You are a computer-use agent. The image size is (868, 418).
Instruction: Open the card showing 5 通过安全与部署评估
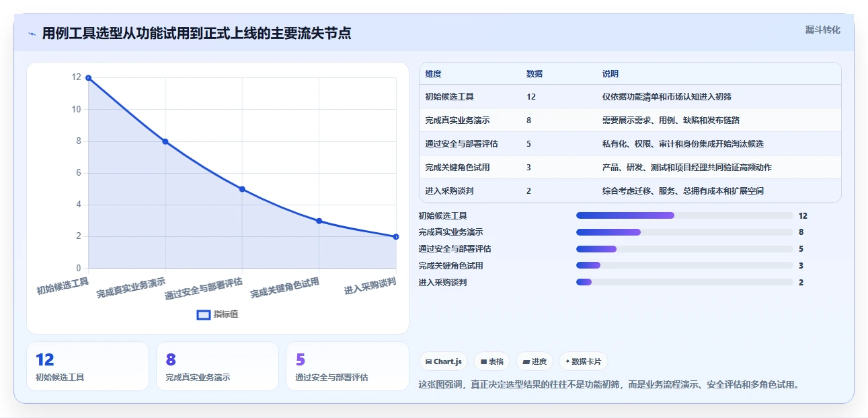(x=347, y=366)
